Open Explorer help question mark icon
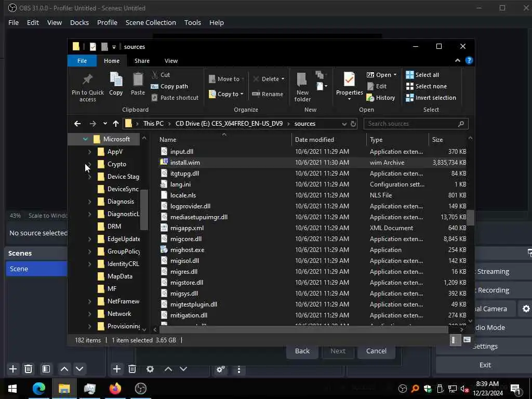The width and height of the screenshot is (532, 399). click(469, 60)
